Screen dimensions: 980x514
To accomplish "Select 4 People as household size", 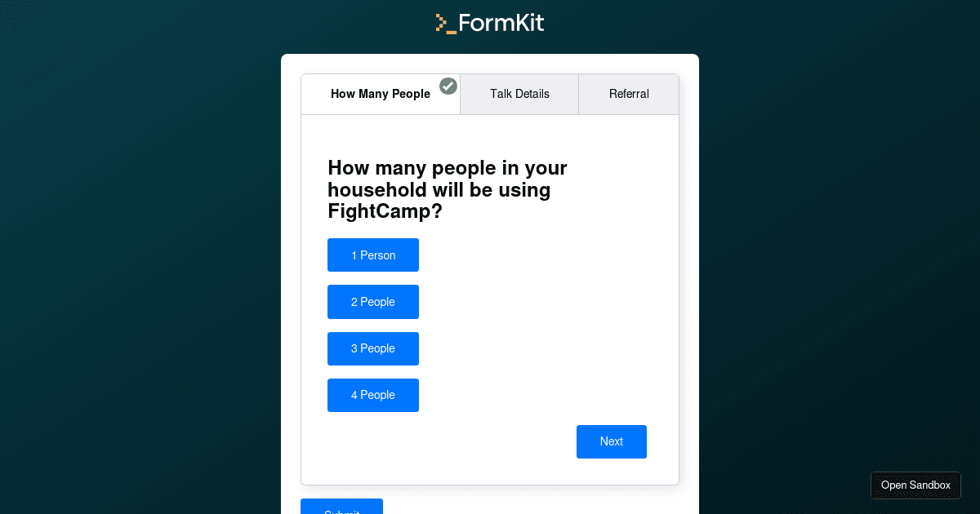I will click(373, 395).
